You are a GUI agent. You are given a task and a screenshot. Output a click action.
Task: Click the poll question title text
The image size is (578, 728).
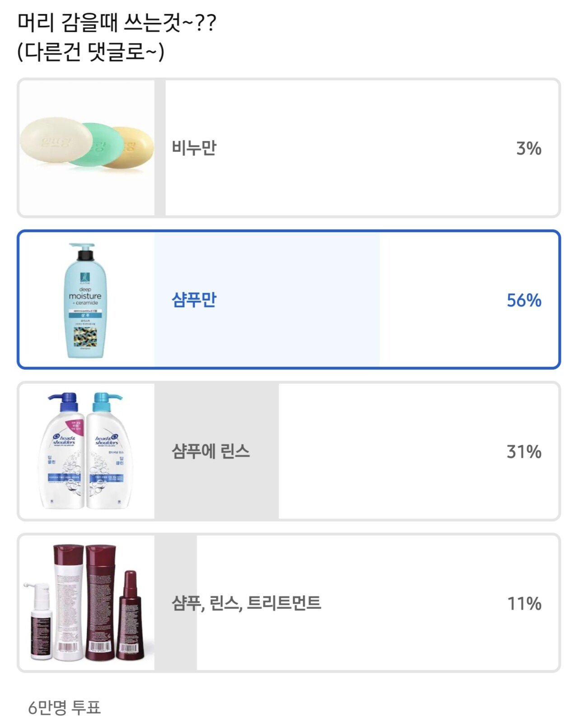tap(117, 23)
